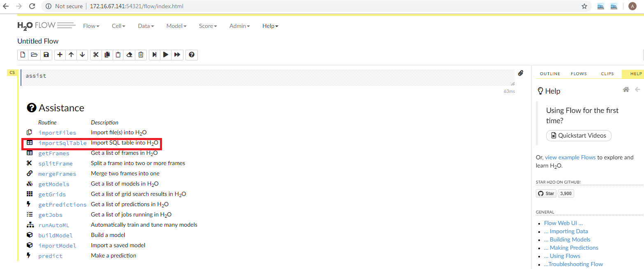Run all cells with the fast-forward icon
Screen dimensions: 644x269
pos(177,55)
